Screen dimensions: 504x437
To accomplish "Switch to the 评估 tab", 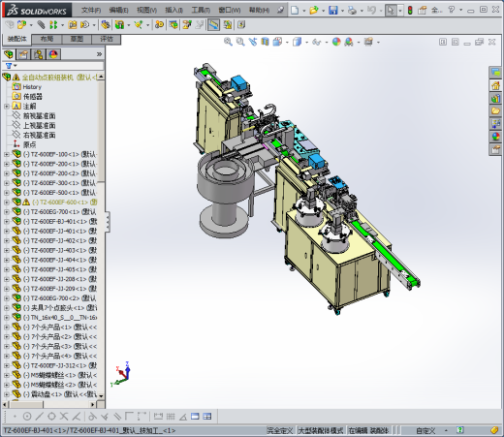I will (x=107, y=39).
